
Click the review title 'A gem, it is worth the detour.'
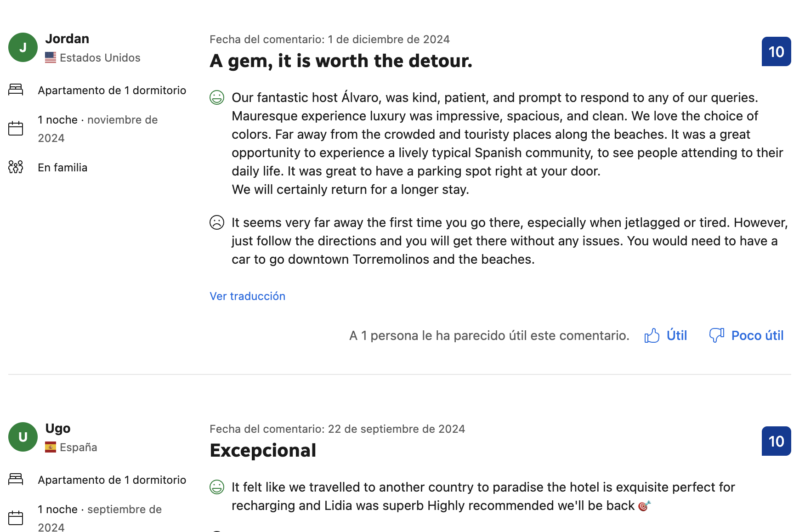(341, 61)
